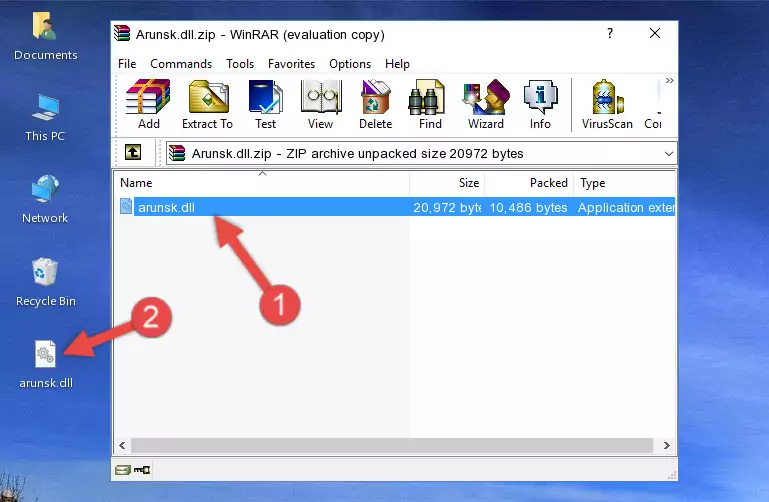Select the Network desktop icon
Screen dimensions: 769x502
(x=45, y=199)
